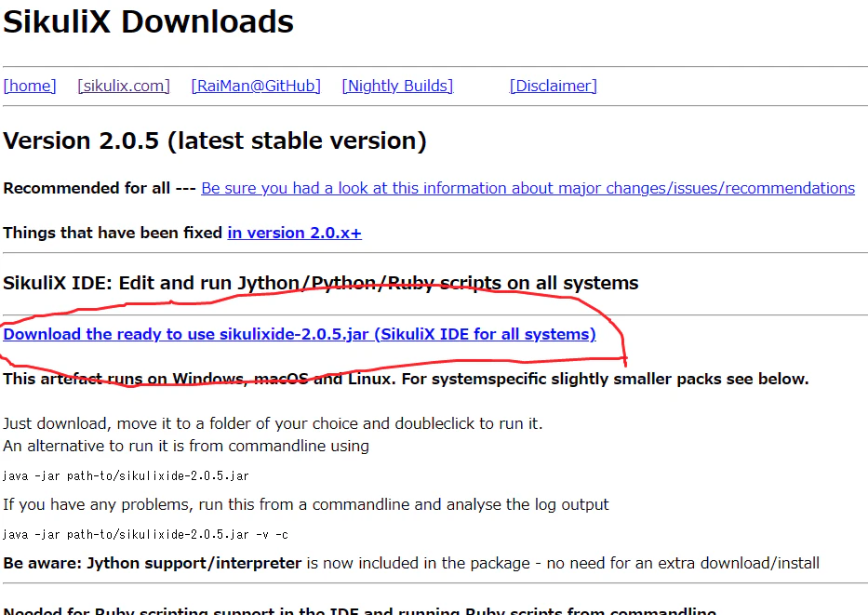
Task: Open the major changes/issues/recommendations information link
Action: pos(528,188)
